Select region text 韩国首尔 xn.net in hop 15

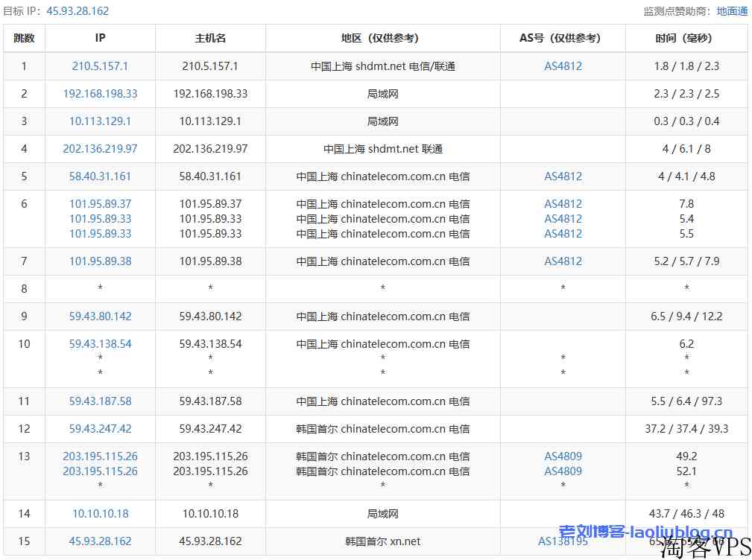[x=383, y=541]
